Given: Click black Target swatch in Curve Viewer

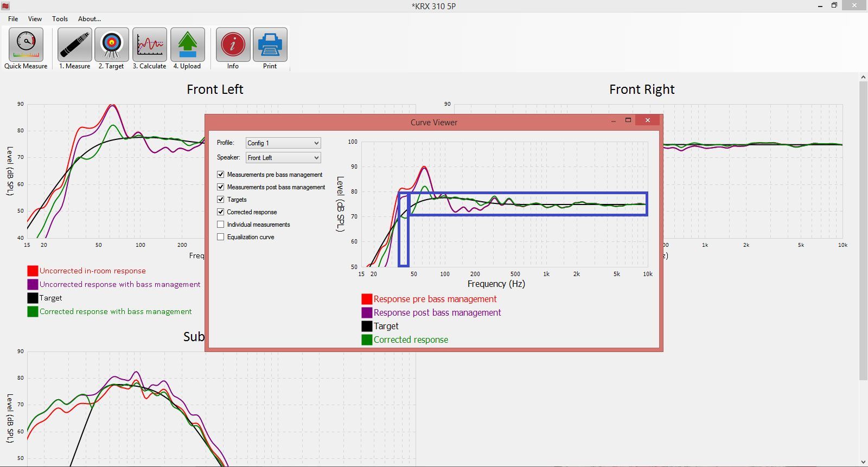Looking at the screenshot, I should [367, 326].
